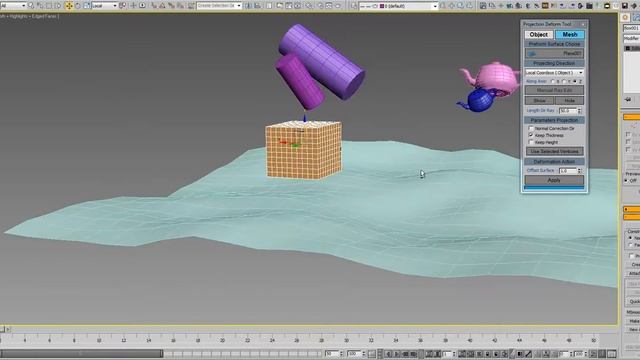Click the Length Of Ray value field
The height and width of the screenshot is (360, 640).
[x=567, y=111]
